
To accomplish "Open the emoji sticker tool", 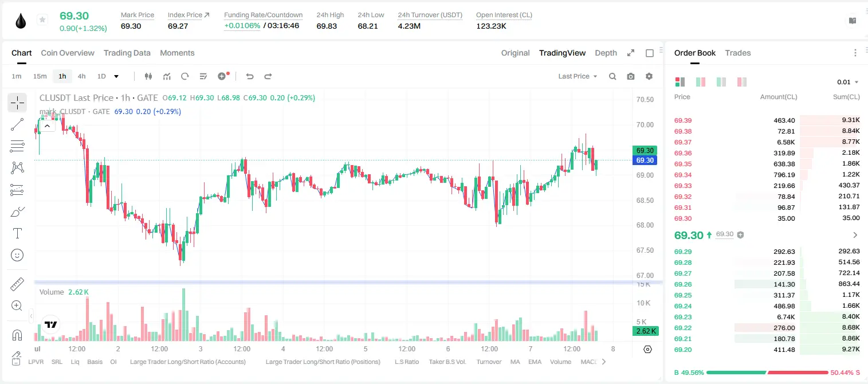I will pos(17,255).
